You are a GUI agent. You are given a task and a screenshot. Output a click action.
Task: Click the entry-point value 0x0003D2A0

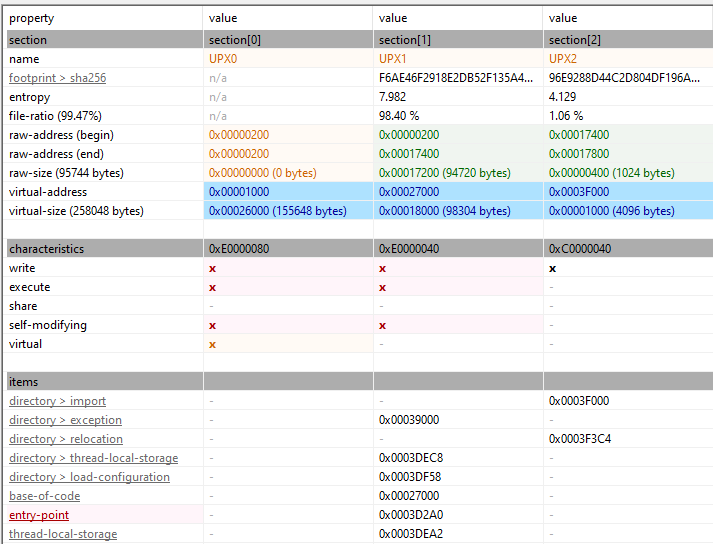click(411, 515)
